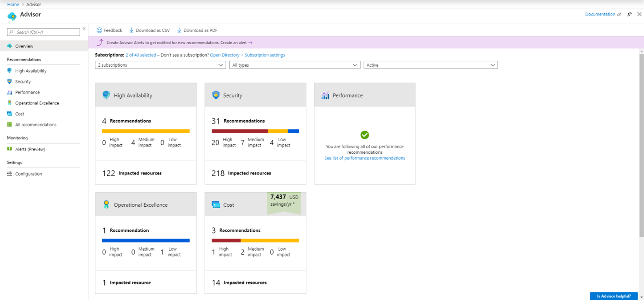The height and width of the screenshot is (300, 644).
Task: Click the Download as CSV arrow icon
Action: click(131, 30)
